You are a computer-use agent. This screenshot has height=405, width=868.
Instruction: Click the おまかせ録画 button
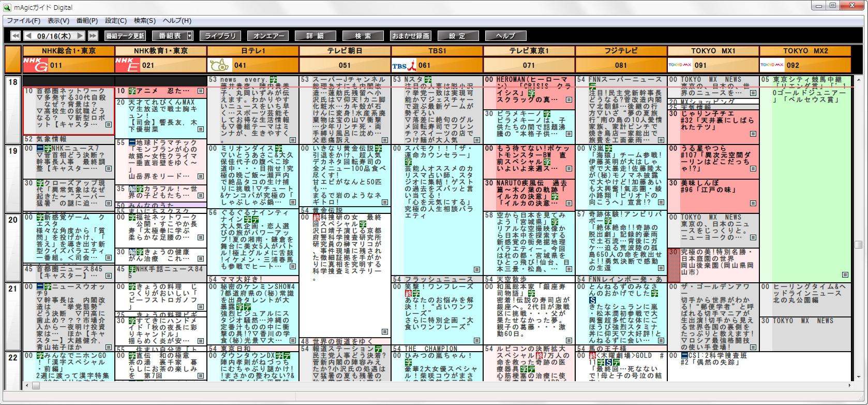tap(410, 36)
